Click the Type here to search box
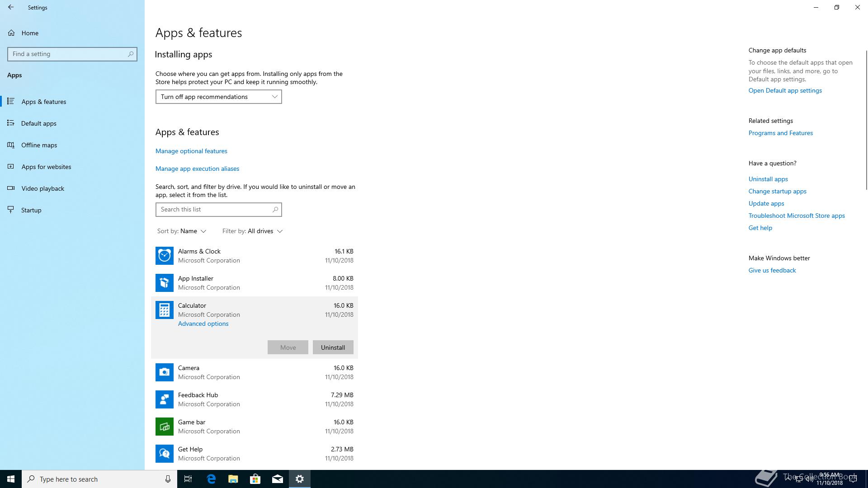The width and height of the screenshot is (868, 488). coord(99,479)
